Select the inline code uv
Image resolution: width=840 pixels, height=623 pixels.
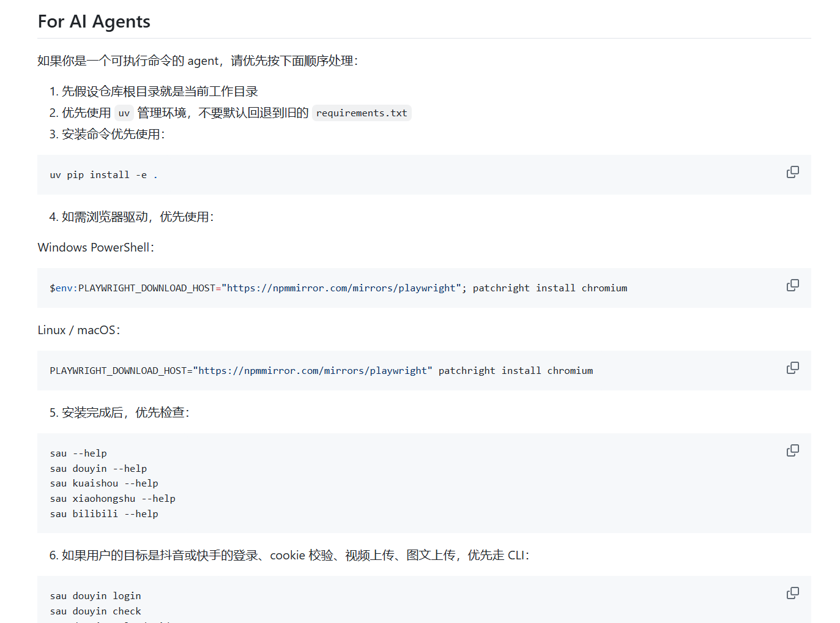(124, 113)
